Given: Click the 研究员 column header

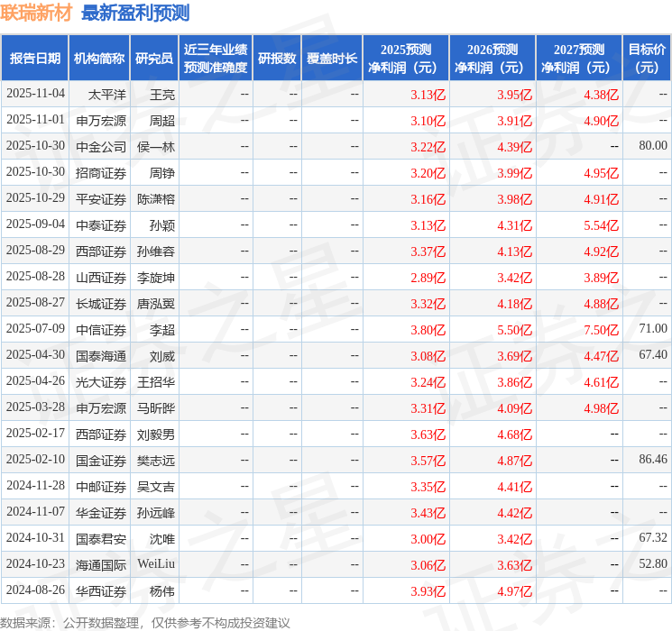Looking at the screenshot, I should click(x=154, y=58).
